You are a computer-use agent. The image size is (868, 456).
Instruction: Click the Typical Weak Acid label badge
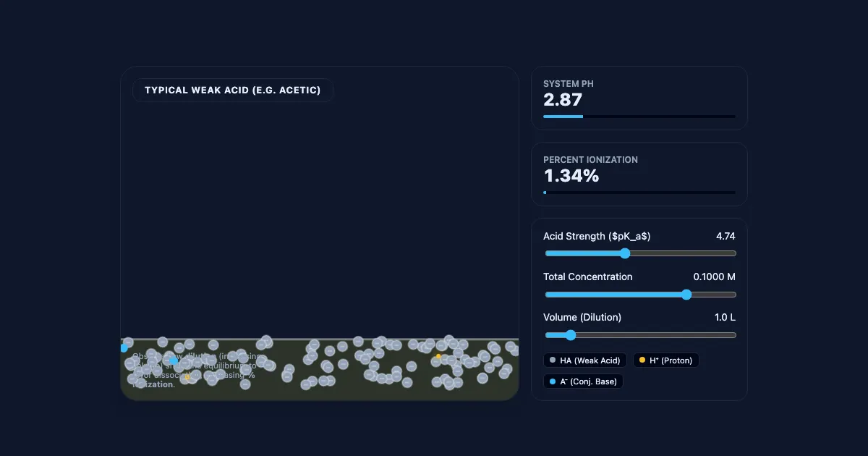click(233, 90)
